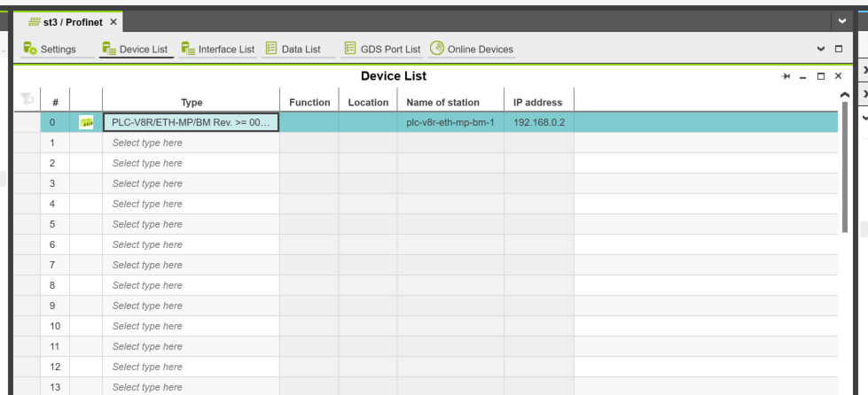Image resolution: width=868 pixels, height=395 pixels.
Task: Close the st3 / Profinet tab
Action: [113, 21]
